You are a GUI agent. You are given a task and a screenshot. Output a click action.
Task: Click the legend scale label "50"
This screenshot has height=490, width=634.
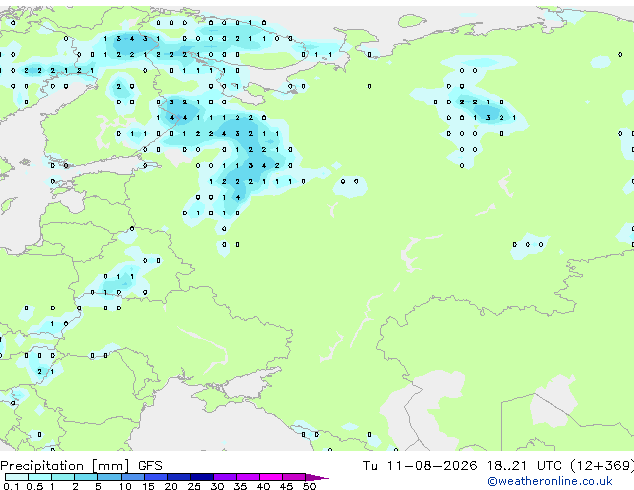tap(309, 486)
